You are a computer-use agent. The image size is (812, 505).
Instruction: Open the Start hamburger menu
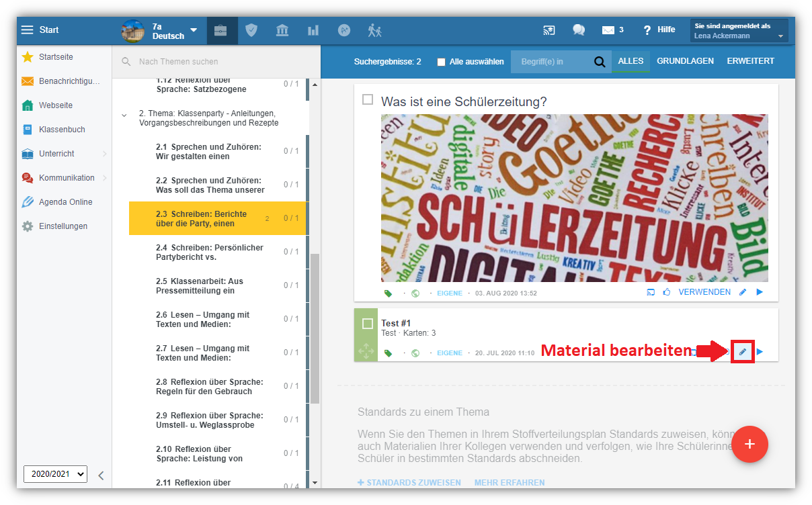click(27, 30)
